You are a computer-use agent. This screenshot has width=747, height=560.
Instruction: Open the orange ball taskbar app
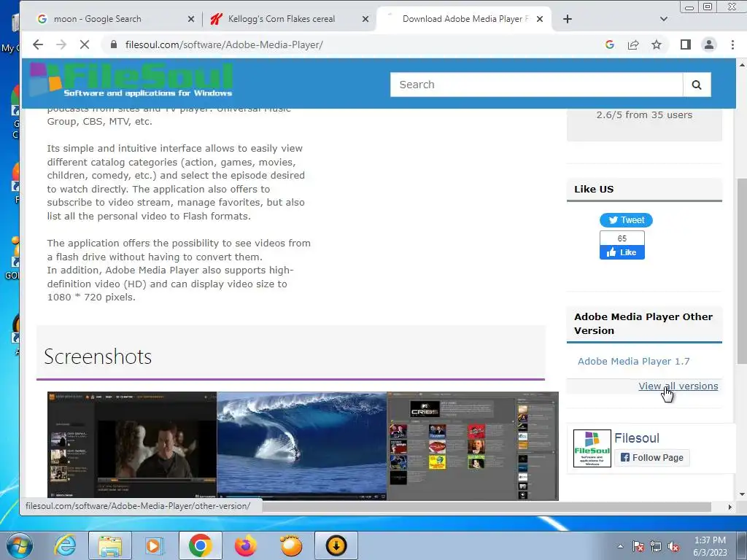tap(290, 545)
